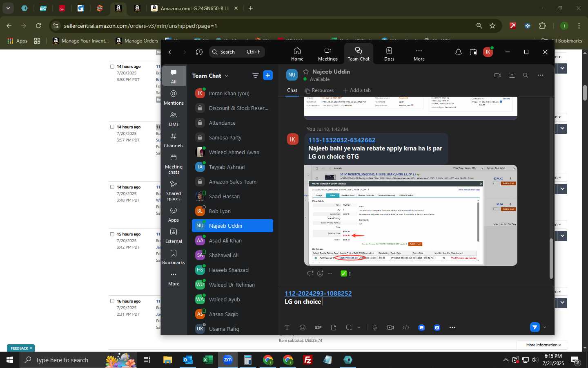Open the More menu in Zoom top bar
The image size is (588, 368).
point(419,54)
